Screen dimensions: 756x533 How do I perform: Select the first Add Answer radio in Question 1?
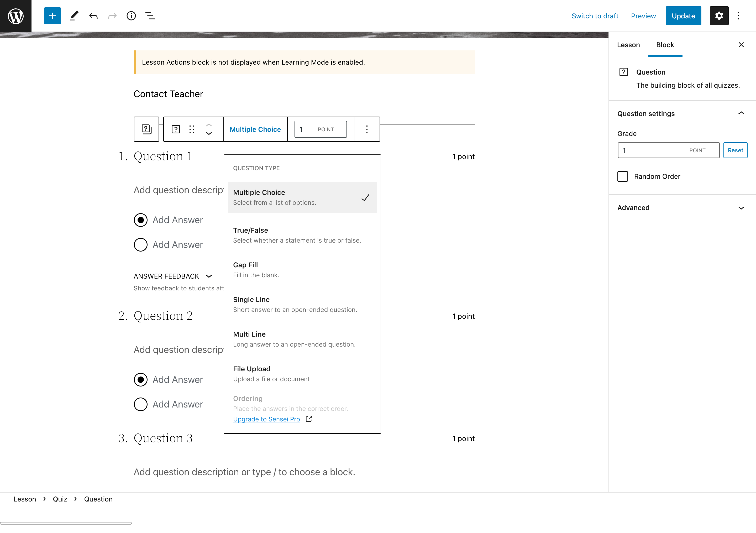click(141, 220)
